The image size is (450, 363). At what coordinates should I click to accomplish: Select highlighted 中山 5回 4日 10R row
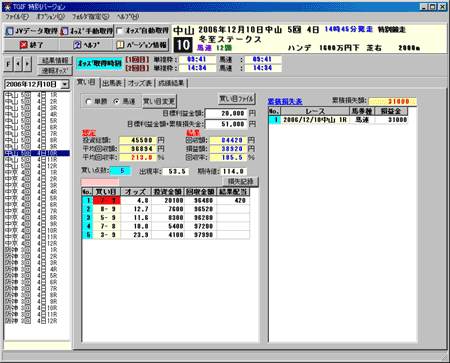[x=37, y=153]
